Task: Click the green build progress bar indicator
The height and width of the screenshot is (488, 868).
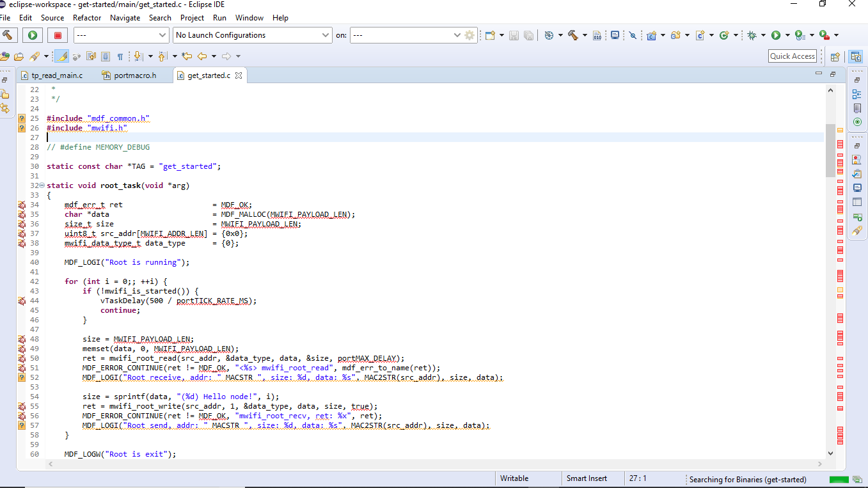Action: coord(839,479)
